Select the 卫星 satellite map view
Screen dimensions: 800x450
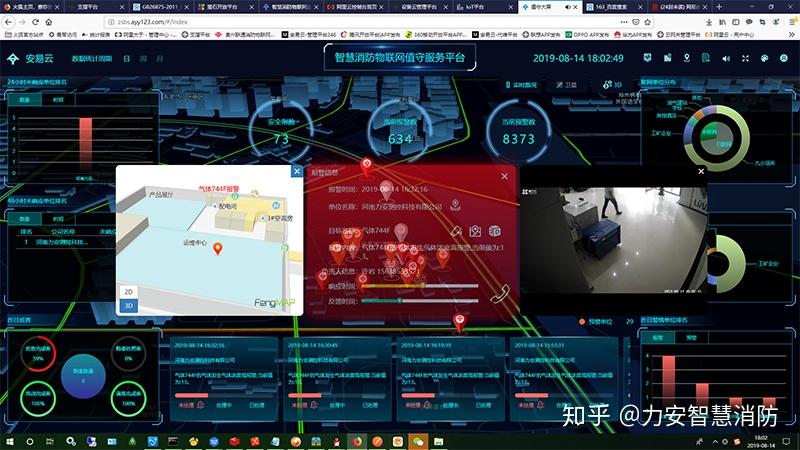click(567, 86)
